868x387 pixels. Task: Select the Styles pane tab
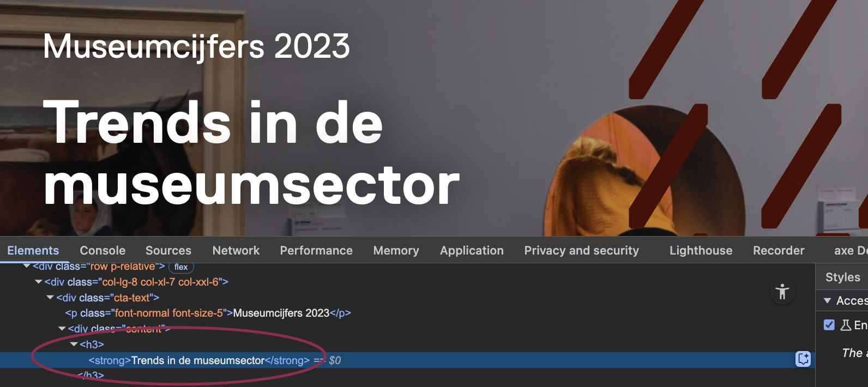pyautogui.click(x=842, y=277)
